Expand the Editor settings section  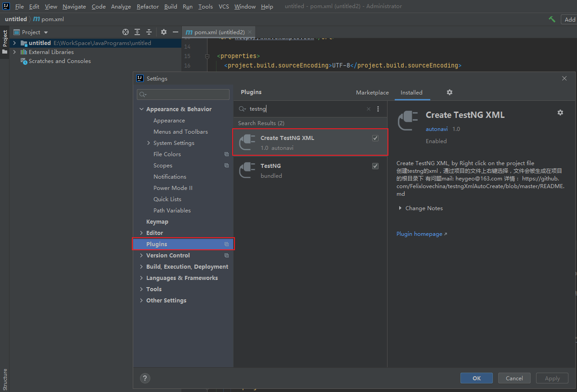[x=142, y=233]
